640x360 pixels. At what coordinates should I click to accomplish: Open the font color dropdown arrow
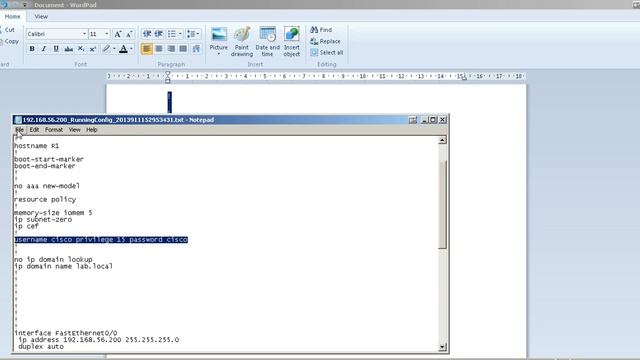coord(131,49)
